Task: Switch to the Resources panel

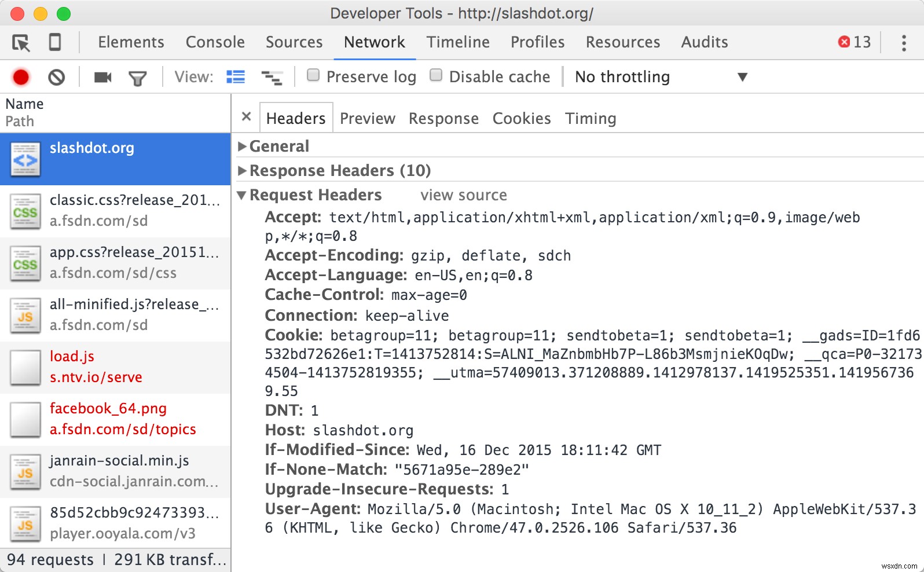Action: coord(623,42)
